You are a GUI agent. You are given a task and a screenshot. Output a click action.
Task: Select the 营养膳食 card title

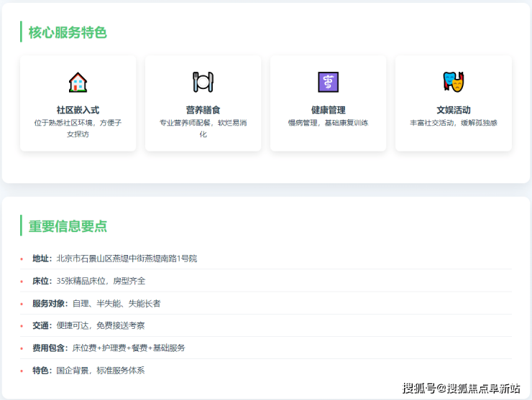pos(203,110)
